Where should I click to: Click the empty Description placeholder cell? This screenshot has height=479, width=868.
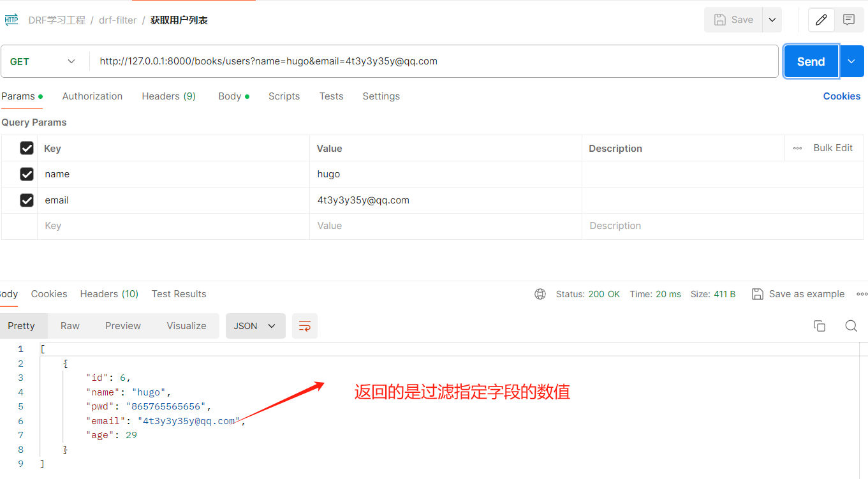tap(723, 226)
